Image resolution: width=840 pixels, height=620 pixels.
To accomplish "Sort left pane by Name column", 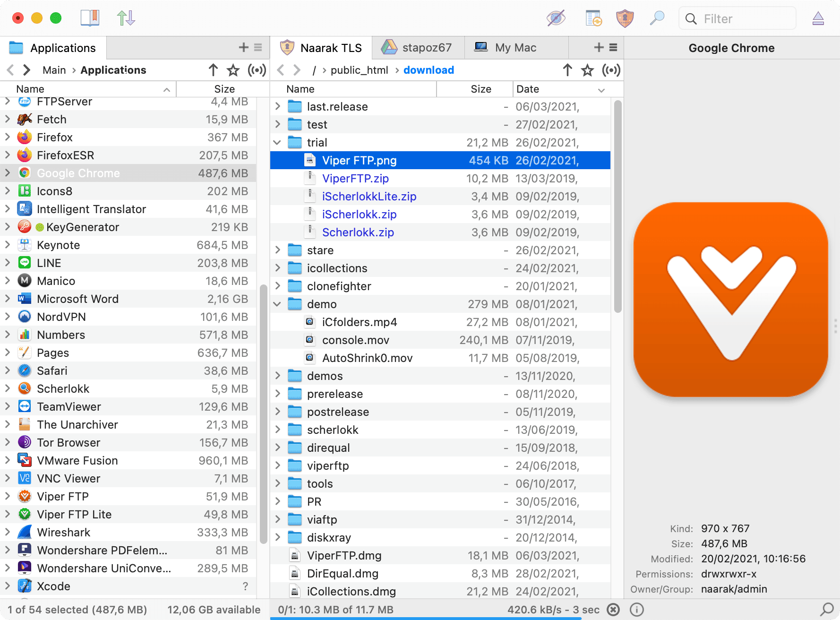I will 88,89.
